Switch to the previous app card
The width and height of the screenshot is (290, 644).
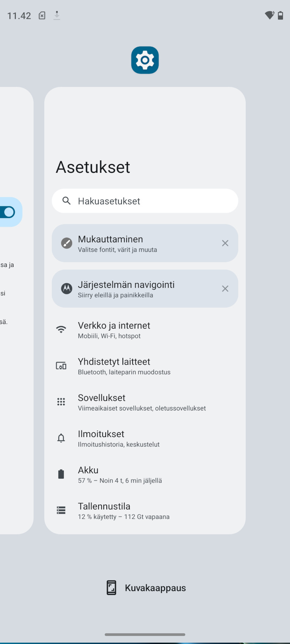point(16,310)
